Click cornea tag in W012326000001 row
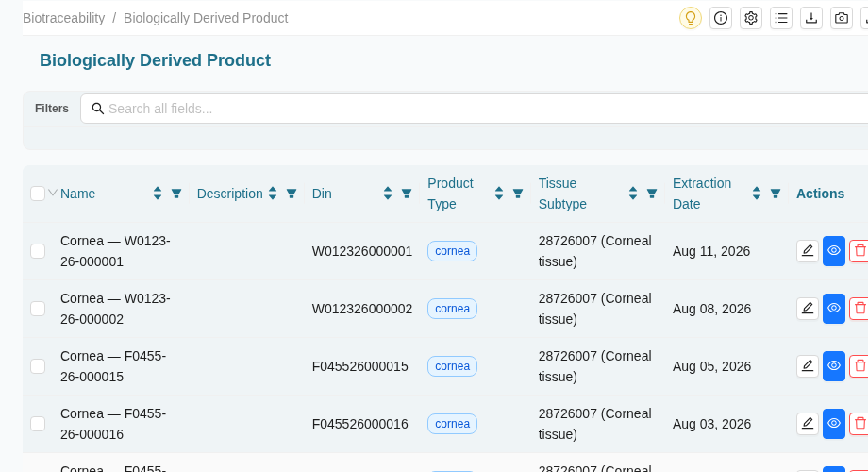 click(452, 251)
